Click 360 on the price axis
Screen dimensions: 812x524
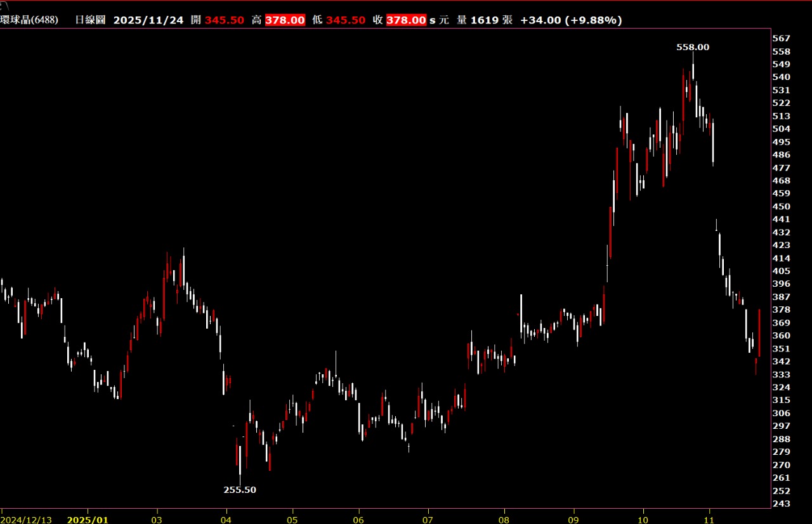(x=782, y=336)
